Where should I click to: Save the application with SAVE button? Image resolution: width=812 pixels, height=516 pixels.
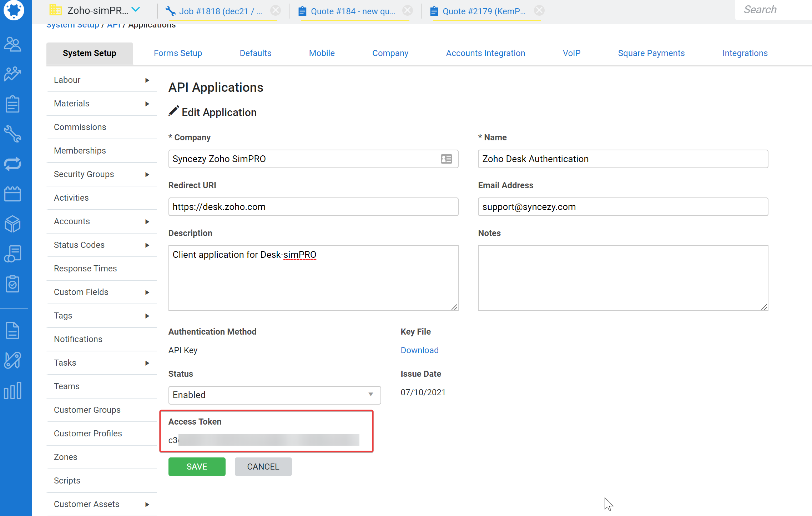(x=197, y=467)
